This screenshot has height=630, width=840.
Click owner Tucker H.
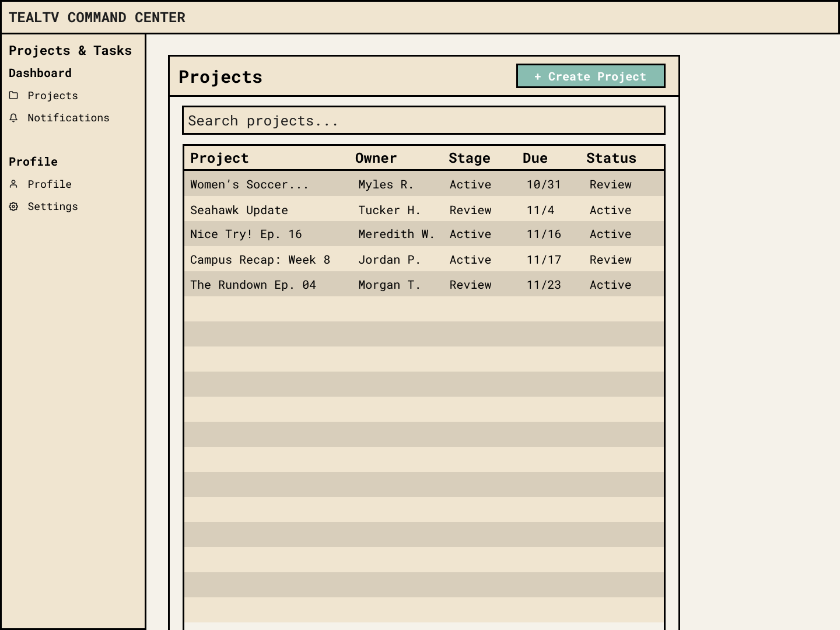coord(390,210)
